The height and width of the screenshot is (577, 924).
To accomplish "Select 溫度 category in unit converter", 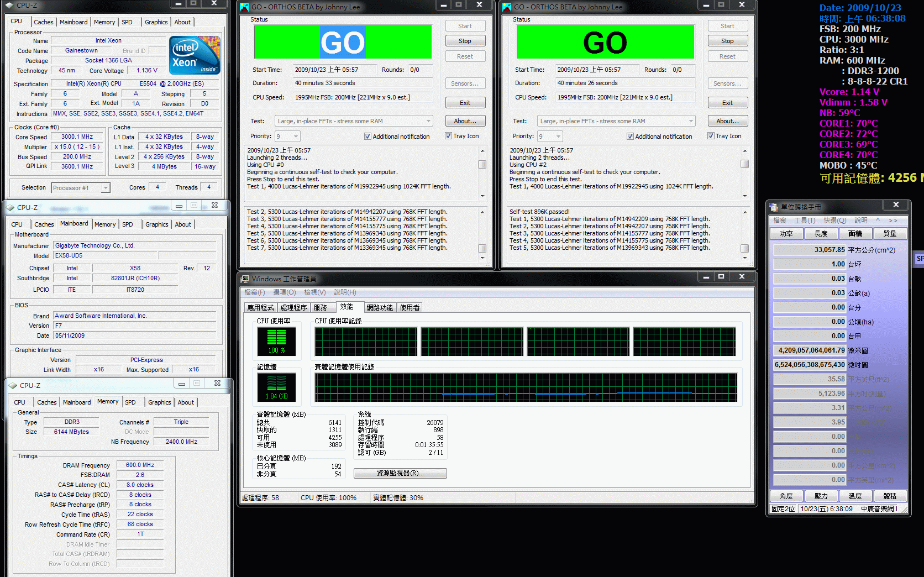I will [x=855, y=496].
